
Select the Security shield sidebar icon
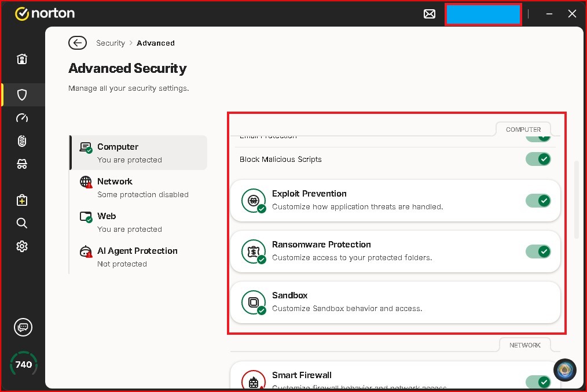click(22, 95)
